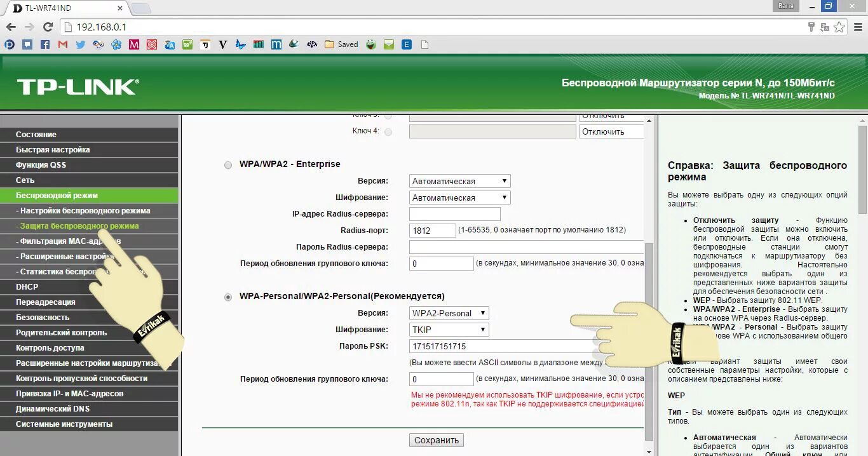Image resolution: width=868 pixels, height=456 pixels.
Task: Open the green 99+ bookmark
Action: tap(187, 44)
